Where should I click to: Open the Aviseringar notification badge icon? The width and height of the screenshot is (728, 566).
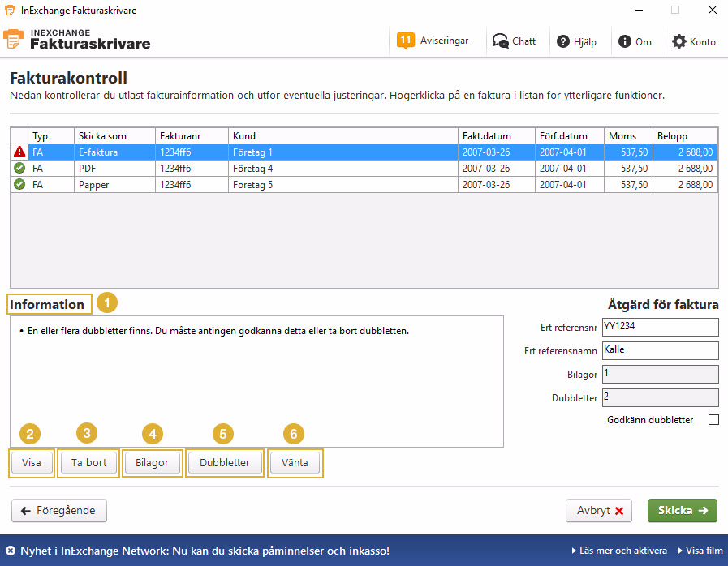[405, 41]
